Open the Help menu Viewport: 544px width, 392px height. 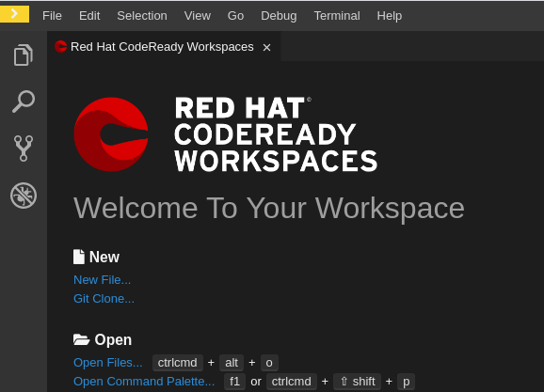point(390,16)
